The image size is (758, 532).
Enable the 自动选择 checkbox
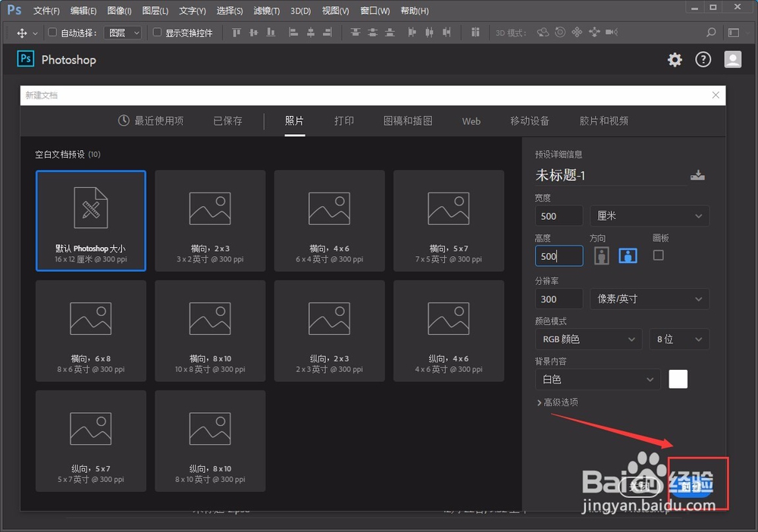(x=52, y=33)
